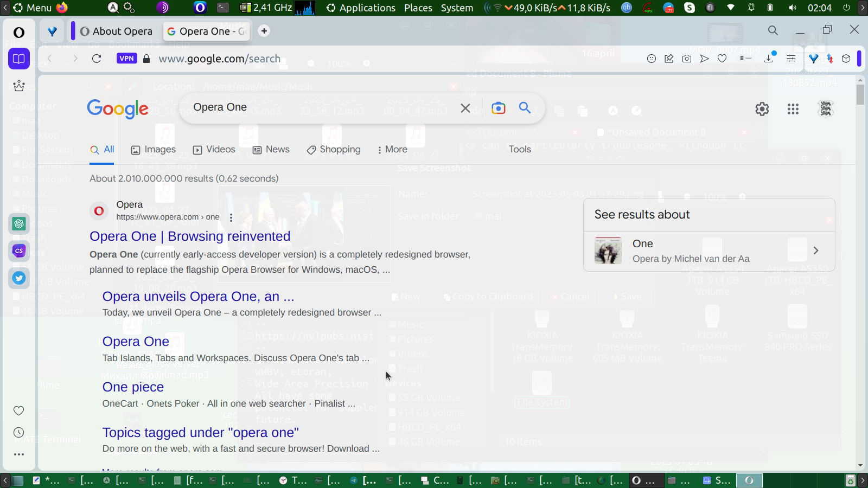Click the Easy Setup sliders icon

click(791, 59)
